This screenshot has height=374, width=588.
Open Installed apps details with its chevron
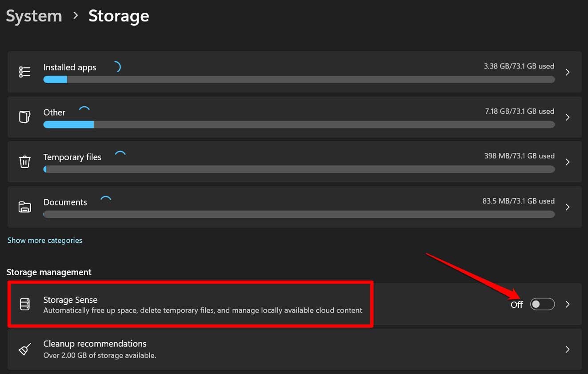pos(568,72)
